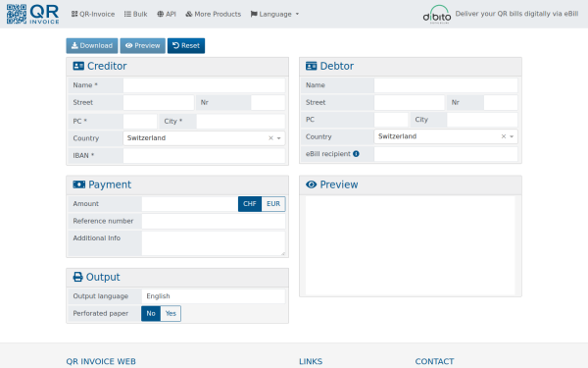Open the Output language dropdown
588x368 pixels.
pyautogui.click(x=214, y=296)
